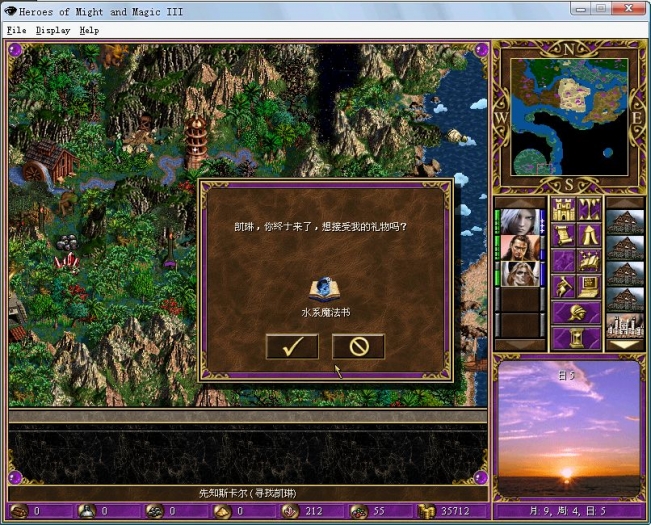651x525 pixels.
Task: Open System Options computer icon
Action: (x=588, y=288)
